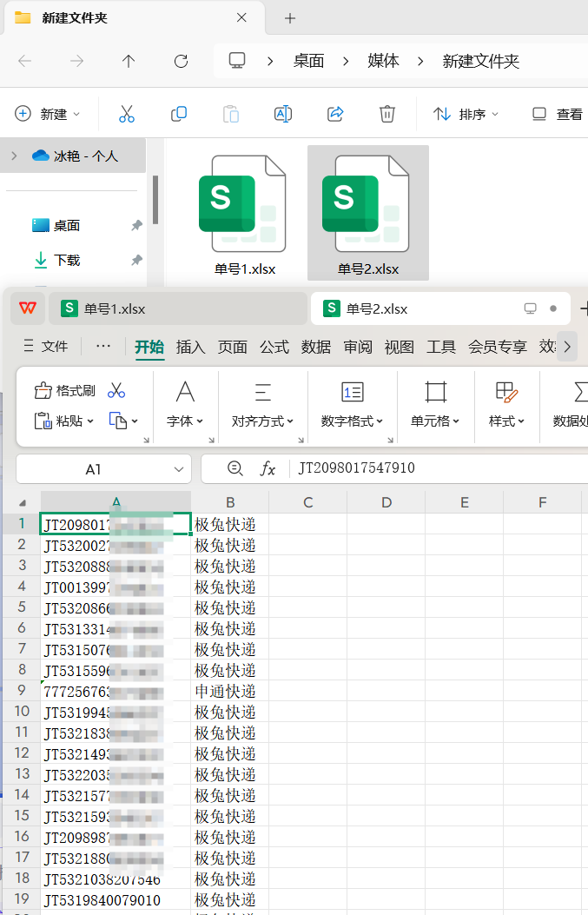Click the monitor icon on 单号2.xlsx tab

[x=531, y=308]
